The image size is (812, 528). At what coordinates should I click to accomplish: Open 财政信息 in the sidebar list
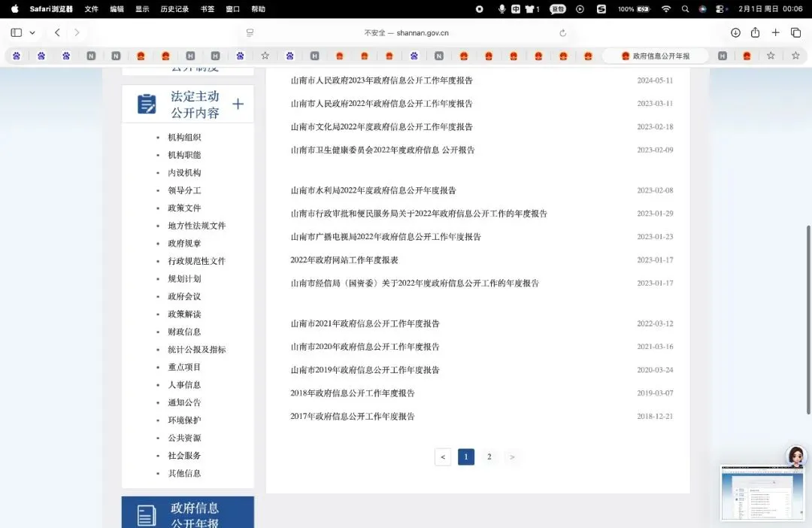point(184,332)
